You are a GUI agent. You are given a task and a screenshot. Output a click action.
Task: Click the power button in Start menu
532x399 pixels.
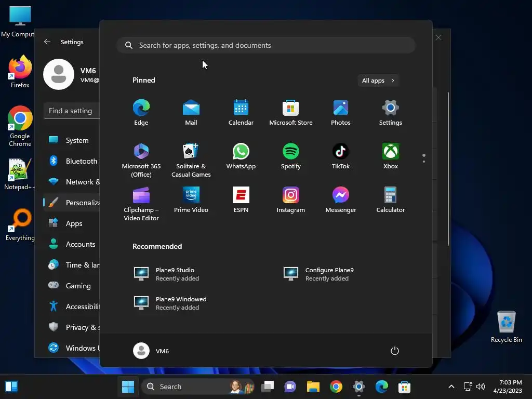pos(395,351)
